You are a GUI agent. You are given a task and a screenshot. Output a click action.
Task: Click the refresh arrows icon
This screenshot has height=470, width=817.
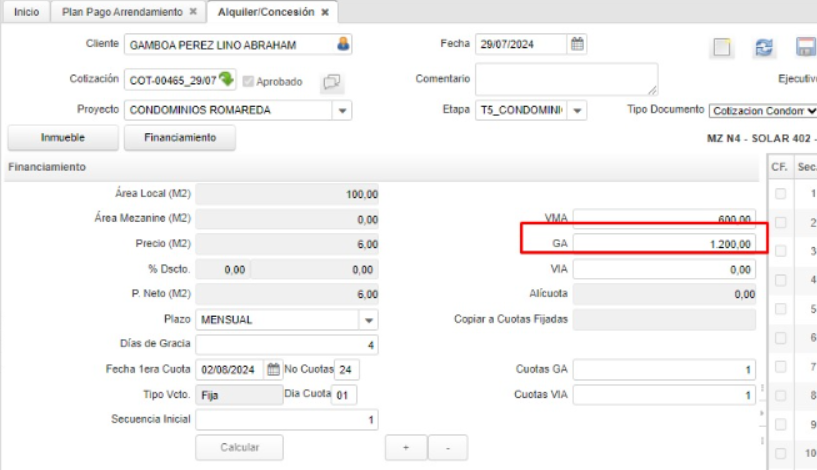764,47
